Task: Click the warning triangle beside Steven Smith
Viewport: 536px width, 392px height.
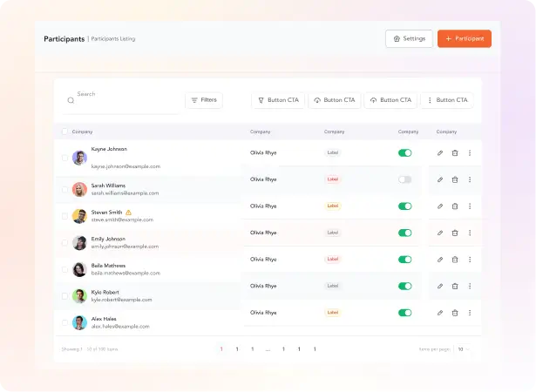Action: pyautogui.click(x=128, y=213)
